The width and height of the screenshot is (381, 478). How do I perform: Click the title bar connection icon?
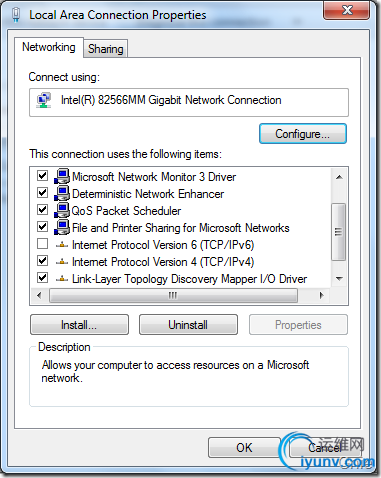click(15, 15)
